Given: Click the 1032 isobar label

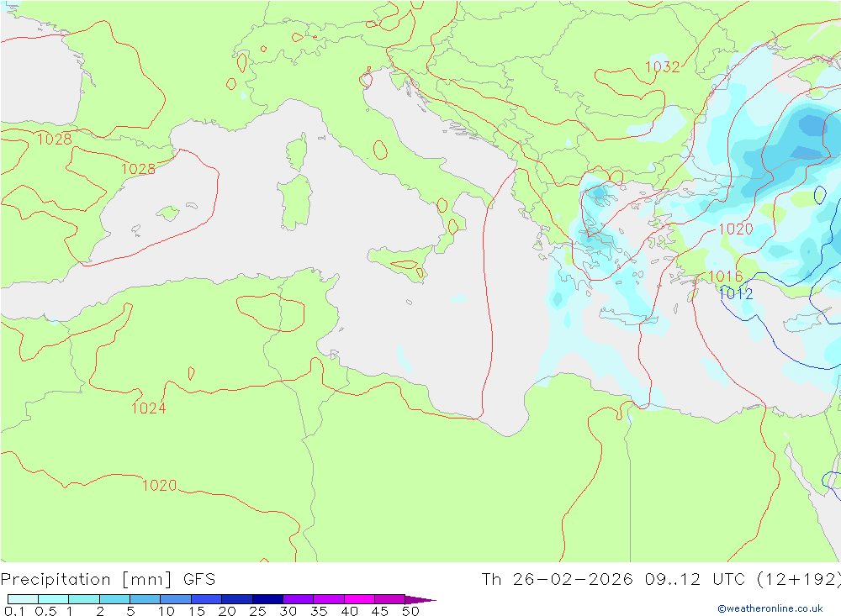Looking at the screenshot, I should (x=663, y=67).
